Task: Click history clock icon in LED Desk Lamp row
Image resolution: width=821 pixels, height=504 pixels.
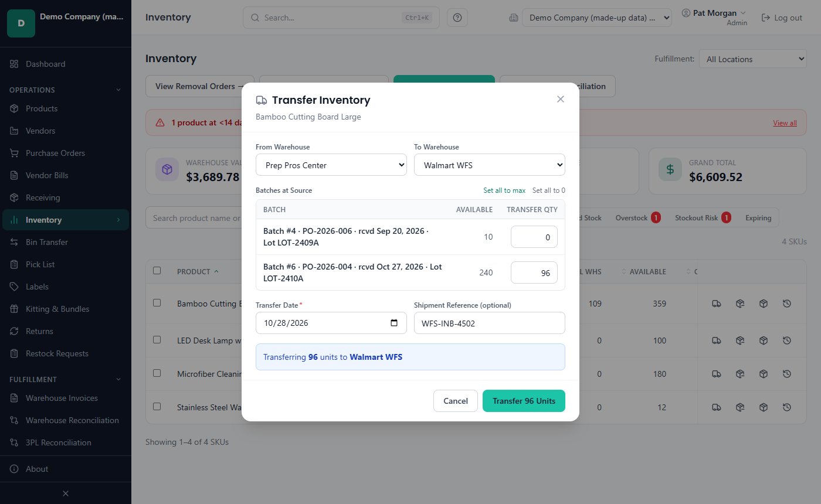Action: point(787,340)
